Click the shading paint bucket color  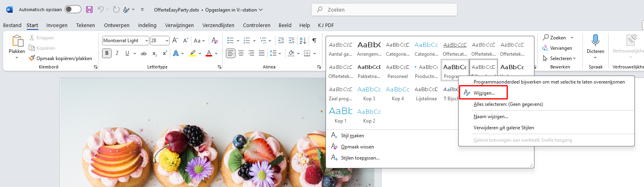(x=291, y=53)
